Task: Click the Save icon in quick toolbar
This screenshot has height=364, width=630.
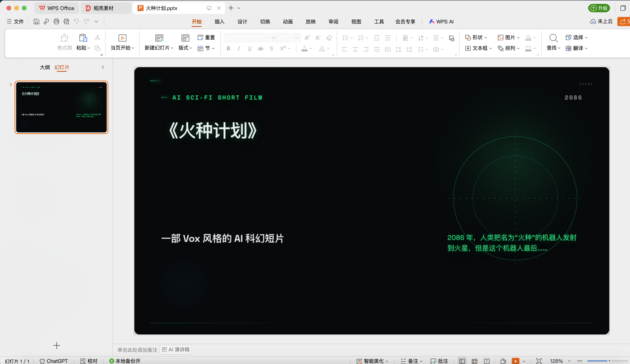Action: pos(36,22)
